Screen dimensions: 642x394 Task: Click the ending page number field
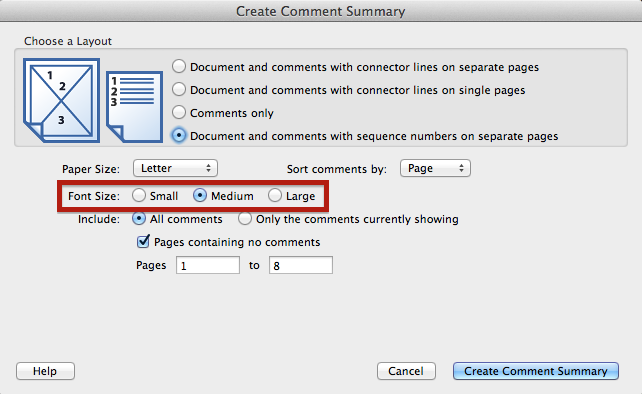(x=301, y=265)
